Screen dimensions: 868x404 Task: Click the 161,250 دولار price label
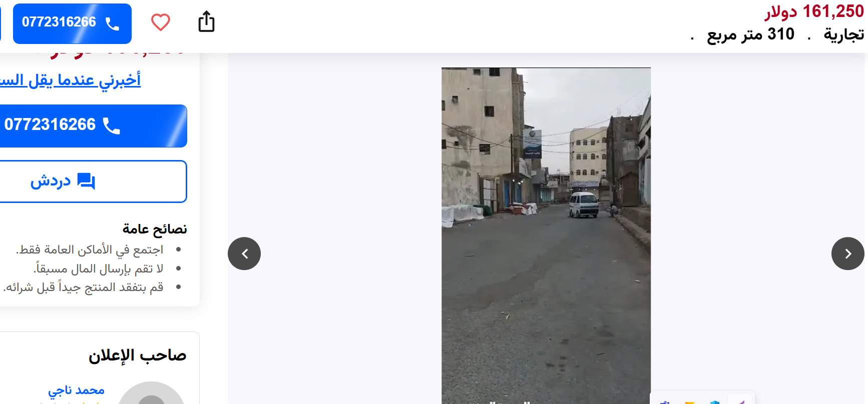(x=814, y=11)
